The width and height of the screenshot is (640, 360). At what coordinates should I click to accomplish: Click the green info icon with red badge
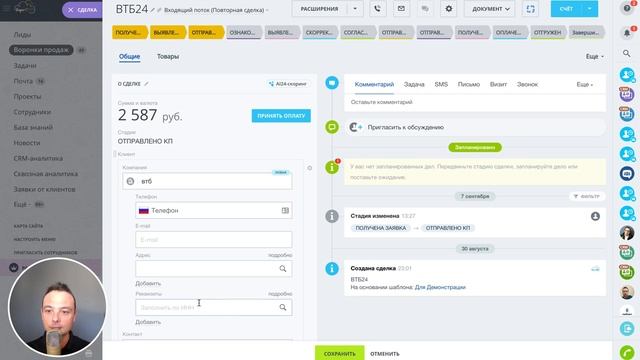point(332,167)
